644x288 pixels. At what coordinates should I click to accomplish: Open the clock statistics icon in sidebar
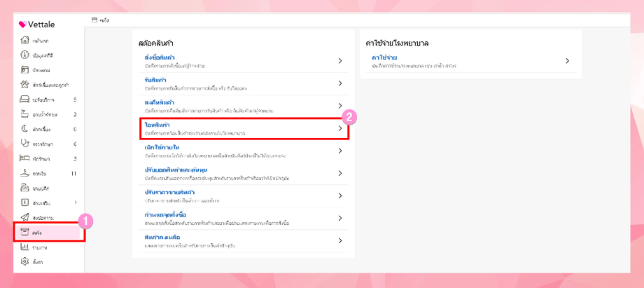(24, 55)
